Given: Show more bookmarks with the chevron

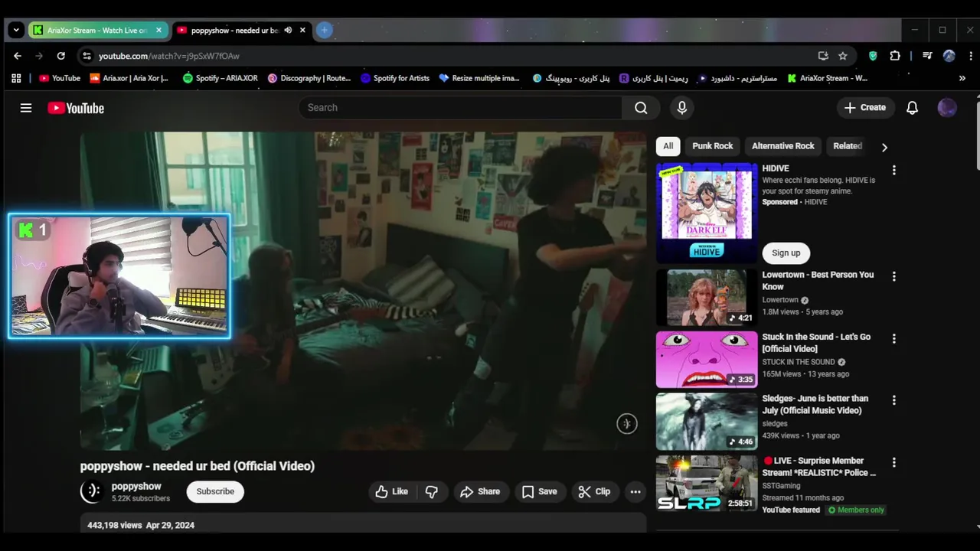Looking at the screenshot, I should [x=962, y=78].
